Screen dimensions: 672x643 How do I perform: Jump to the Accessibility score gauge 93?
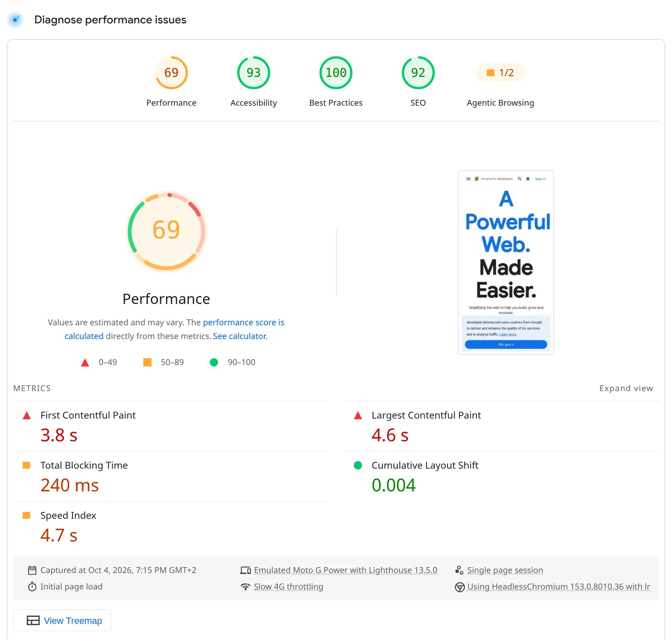tap(254, 82)
